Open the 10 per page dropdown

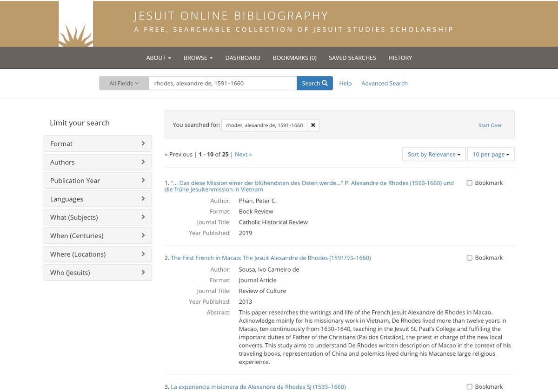pyautogui.click(x=491, y=154)
